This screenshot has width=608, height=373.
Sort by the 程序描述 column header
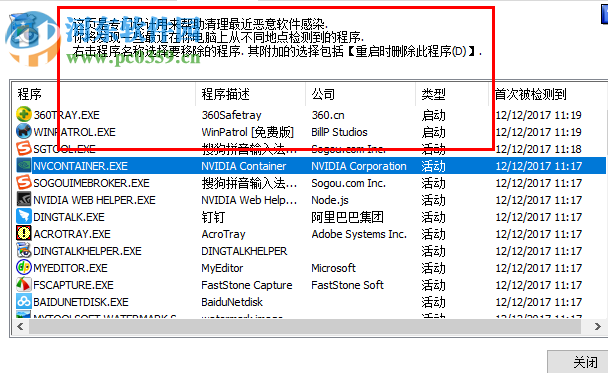tap(251, 94)
